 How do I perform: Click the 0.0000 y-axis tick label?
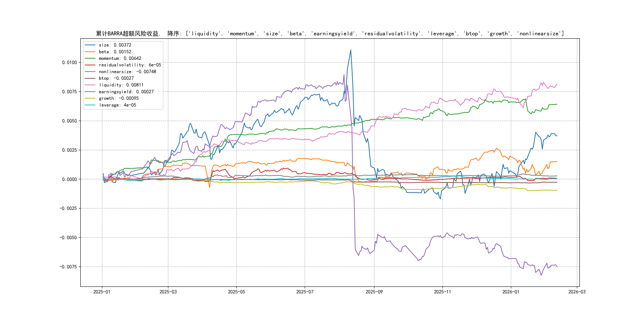click(69, 179)
